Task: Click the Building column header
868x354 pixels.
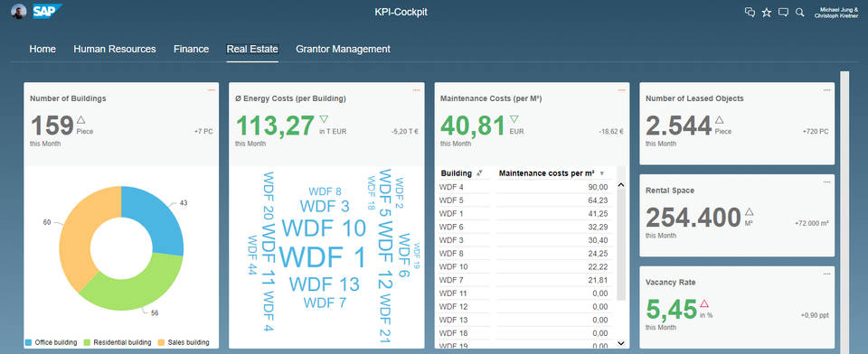Action: [456, 173]
